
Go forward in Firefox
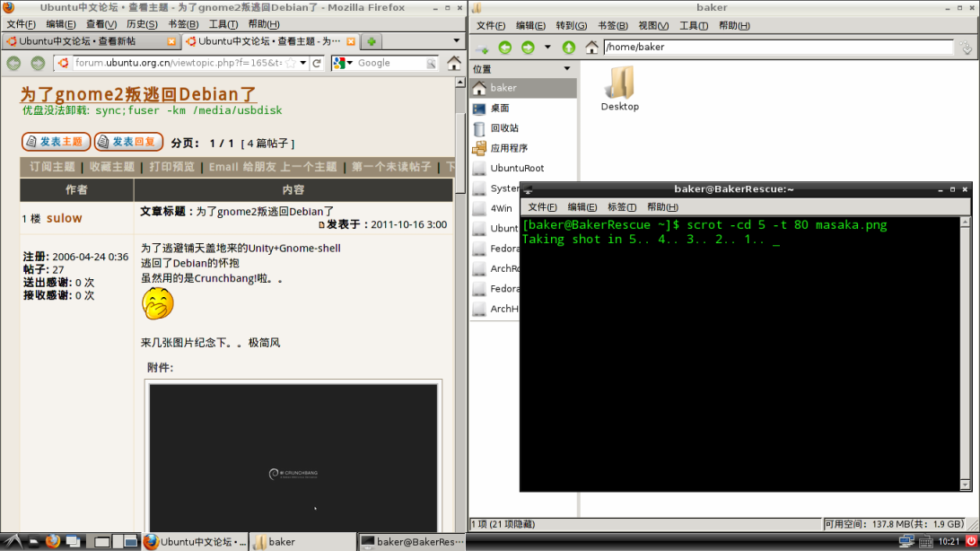[38, 63]
